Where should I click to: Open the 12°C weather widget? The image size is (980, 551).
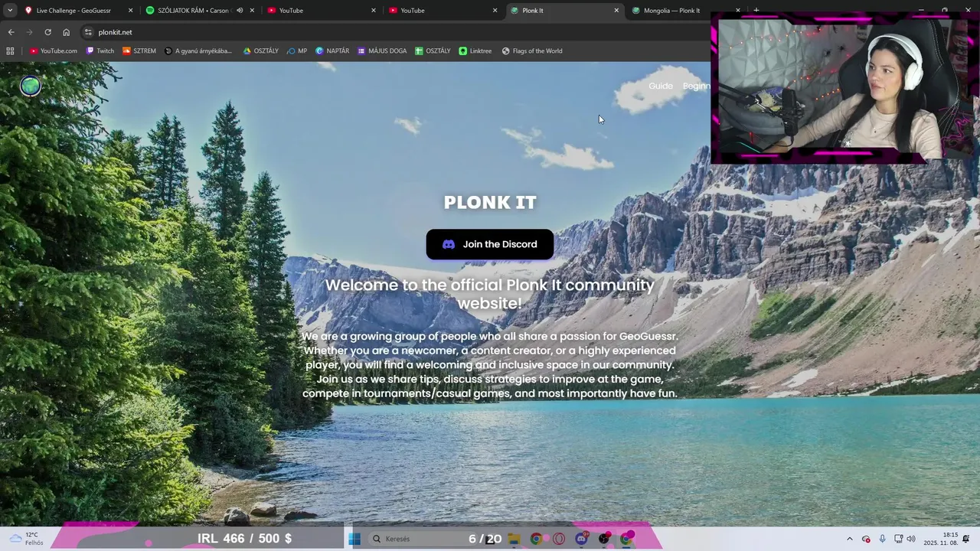point(25,539)
